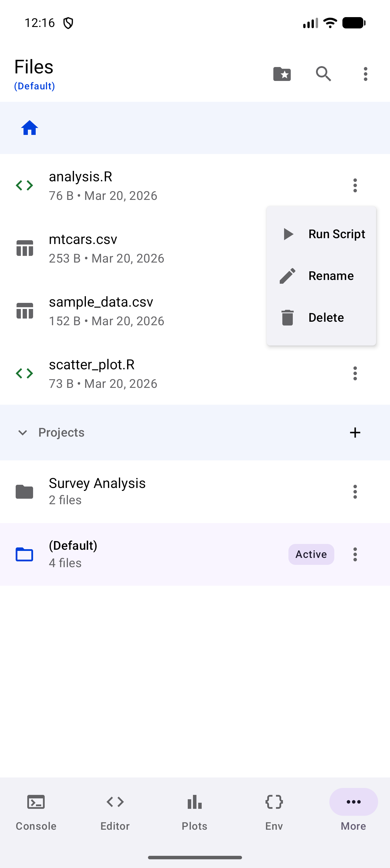390x868 pixels.
Task: Add a new project with plus icon
Action: click(x=355, y=432)
